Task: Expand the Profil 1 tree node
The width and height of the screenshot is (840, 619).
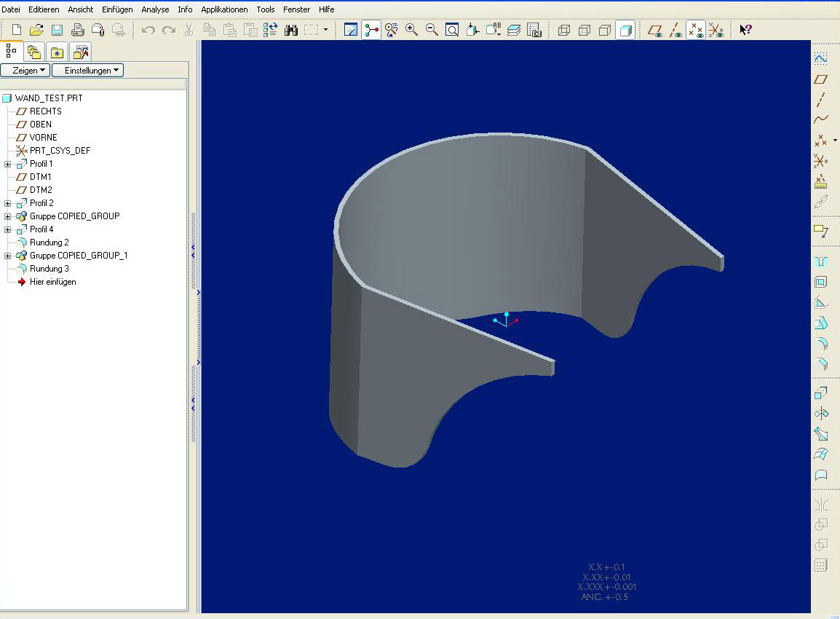Action: click(x=8, y=164)
